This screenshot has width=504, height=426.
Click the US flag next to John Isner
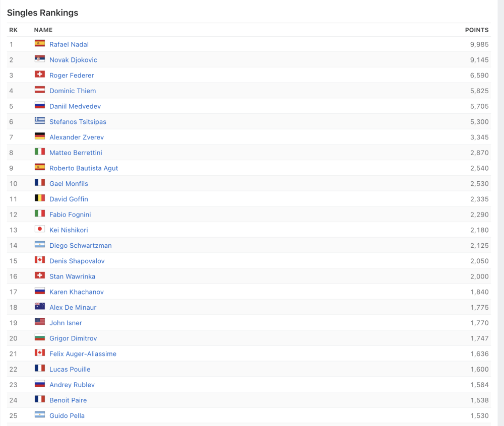(39, 322)
